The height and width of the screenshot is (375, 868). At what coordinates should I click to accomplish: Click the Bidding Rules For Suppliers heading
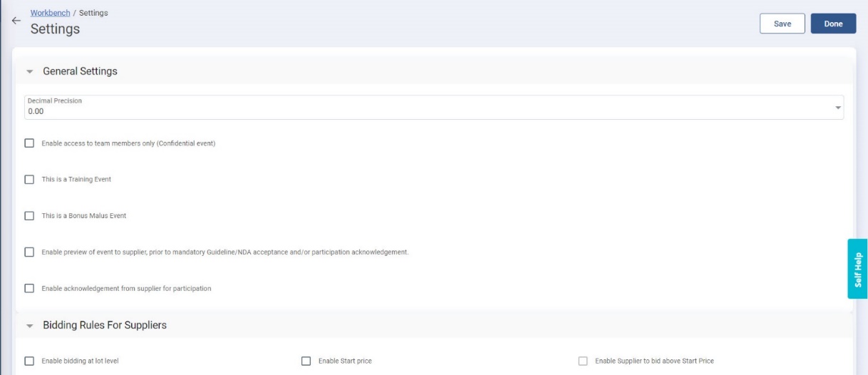click(105, 325)
